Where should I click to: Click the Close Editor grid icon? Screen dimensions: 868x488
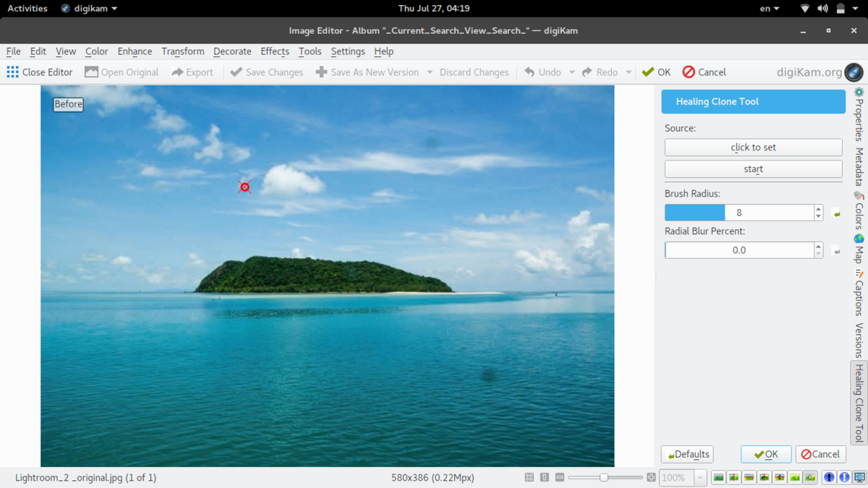pyautogui.click(x=12, y=72)
